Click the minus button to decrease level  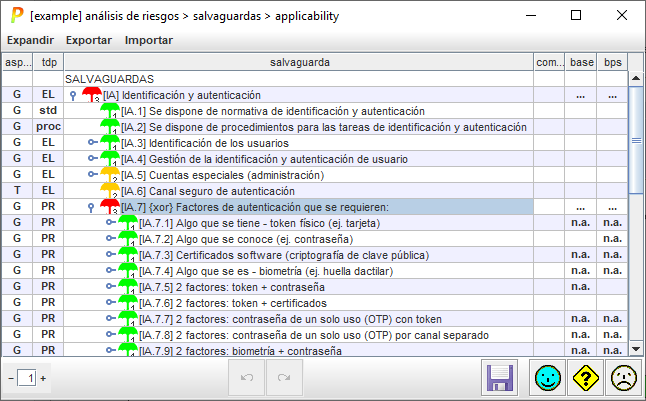(x=11, y=379)
